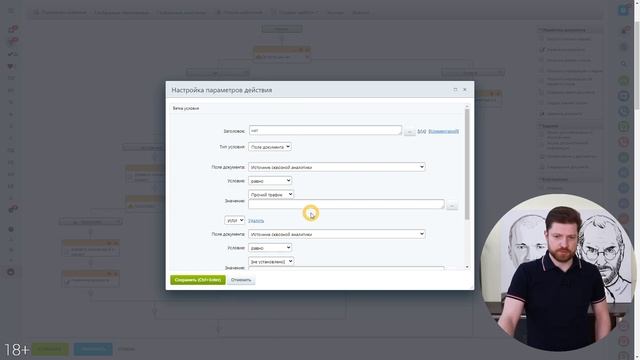Expand the second Поле документа dropdown

tap(337, 234)
